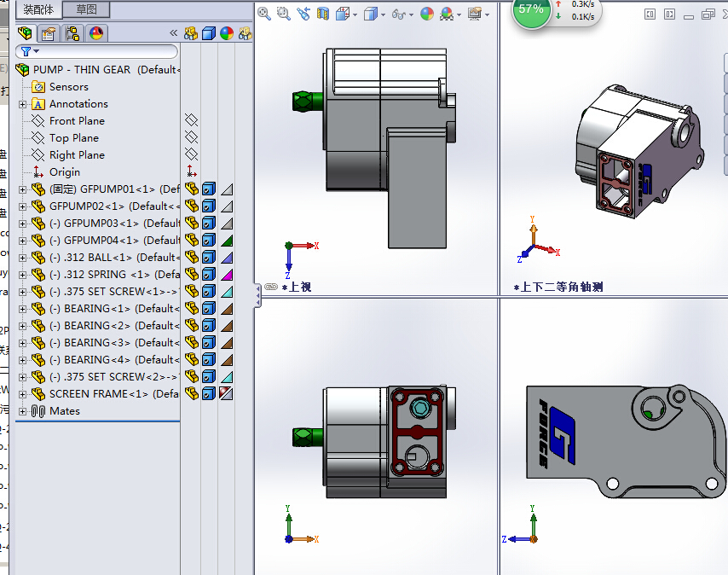Click .312 BALL purple appearance swatch
728x575 pixels.
pos(227,258)
